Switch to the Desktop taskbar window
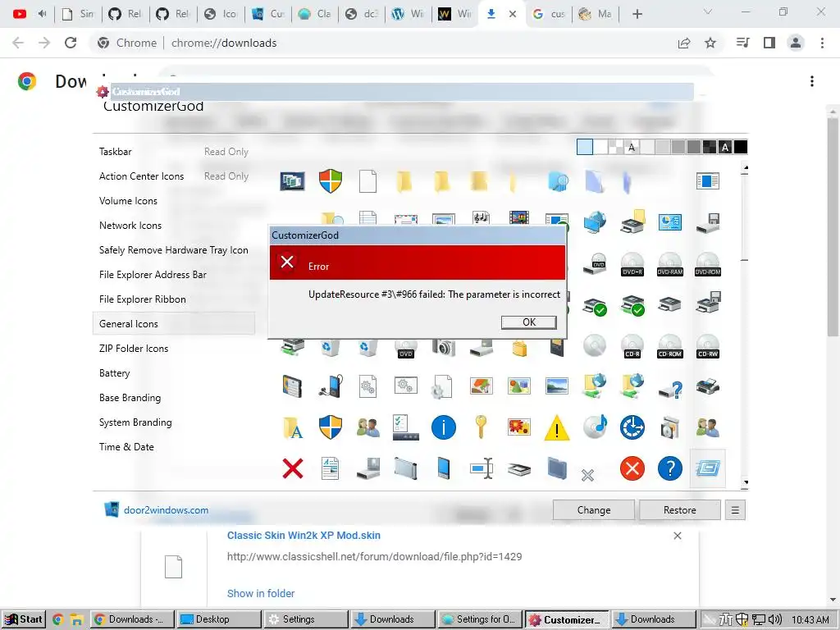The height and width of the screenshot is (630, 840). (x=218, y=619)
